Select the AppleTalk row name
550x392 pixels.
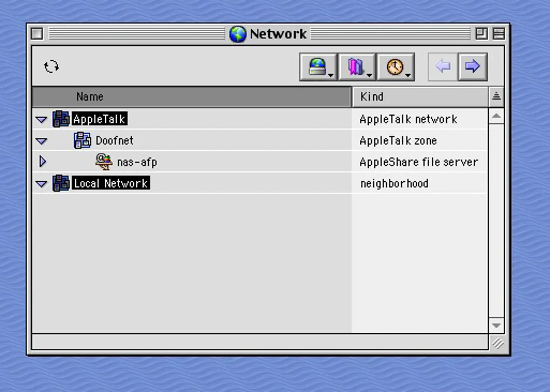click(100, 119)
